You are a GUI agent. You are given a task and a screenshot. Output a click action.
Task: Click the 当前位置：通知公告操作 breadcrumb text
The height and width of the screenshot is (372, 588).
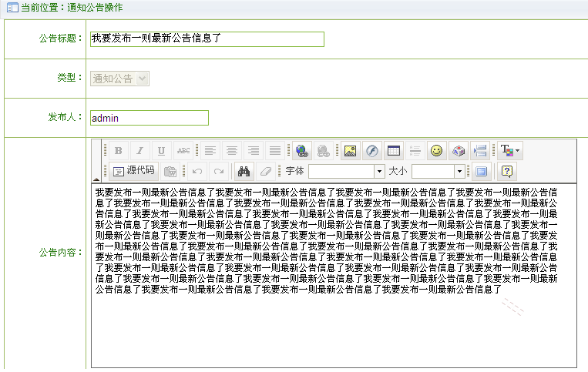[x=72, y=8]
